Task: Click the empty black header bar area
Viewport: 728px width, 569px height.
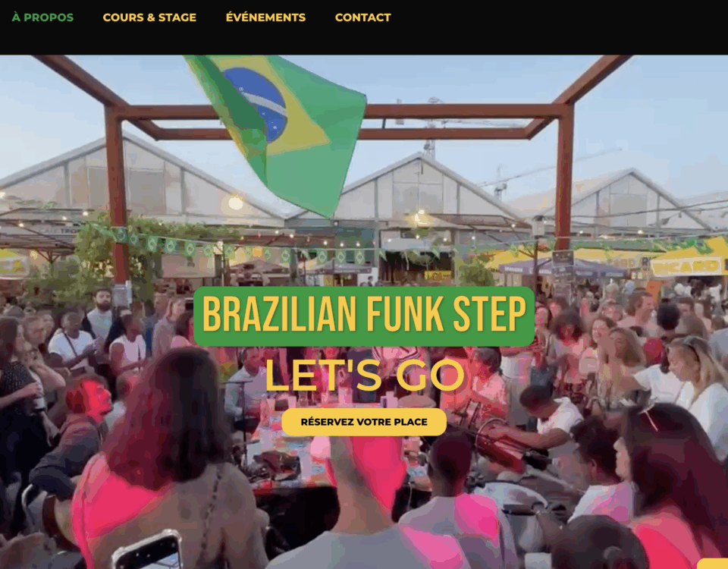Action: point(557,27)
